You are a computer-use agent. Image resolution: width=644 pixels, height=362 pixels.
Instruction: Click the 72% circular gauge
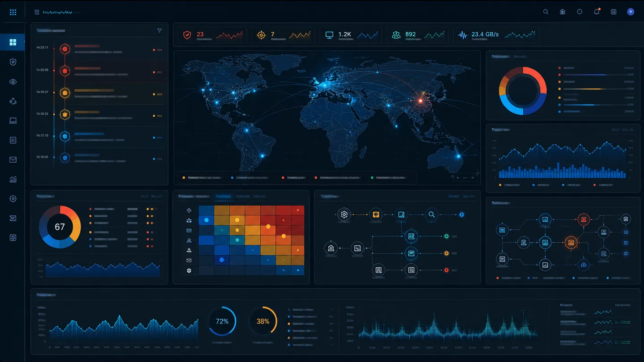click(x=222, y=321)
